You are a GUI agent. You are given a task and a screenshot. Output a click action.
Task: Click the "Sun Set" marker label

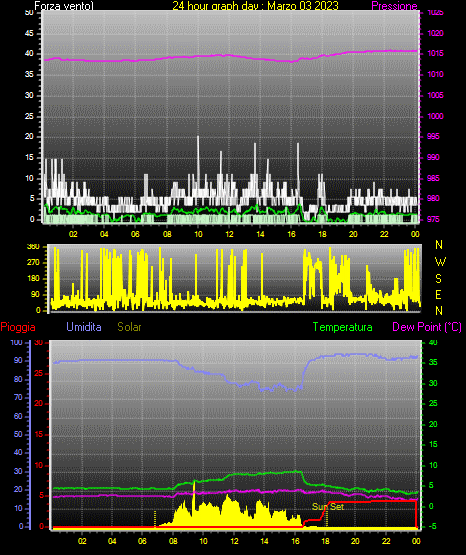click(x=328, y=507)
